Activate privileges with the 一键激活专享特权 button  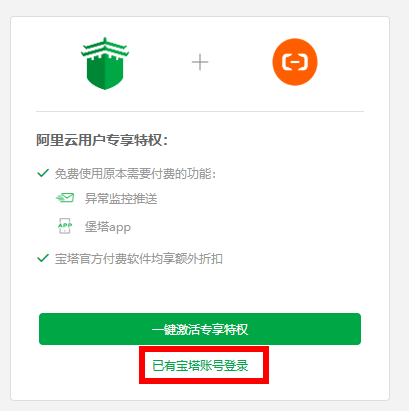(x=200, y=329)
